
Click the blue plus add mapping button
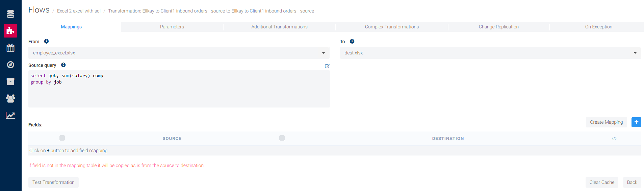coord(636,122)
